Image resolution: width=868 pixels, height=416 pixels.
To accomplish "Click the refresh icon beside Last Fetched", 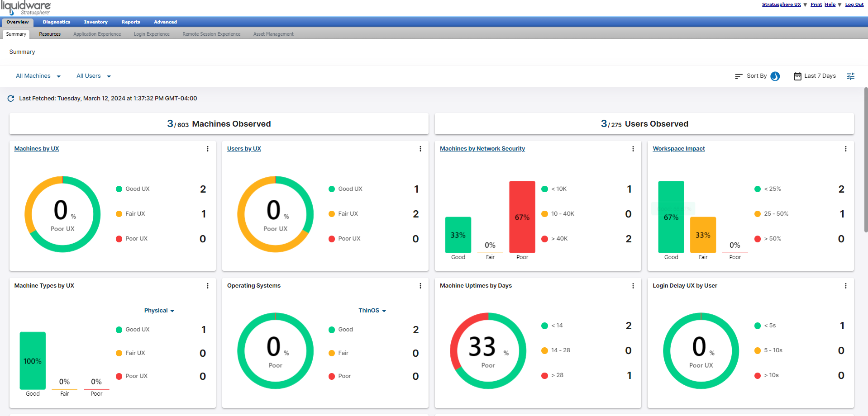I will pyautogui.click(x=11, y=99).
